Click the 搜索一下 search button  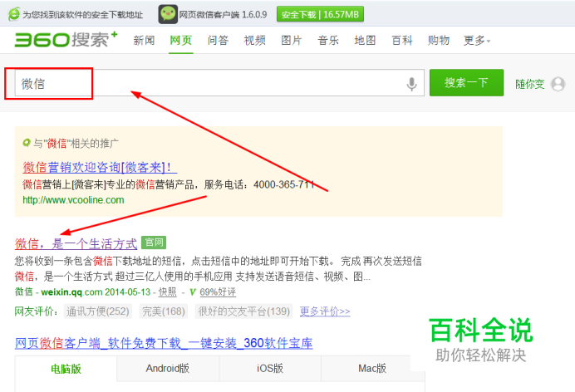click(466, 83)
